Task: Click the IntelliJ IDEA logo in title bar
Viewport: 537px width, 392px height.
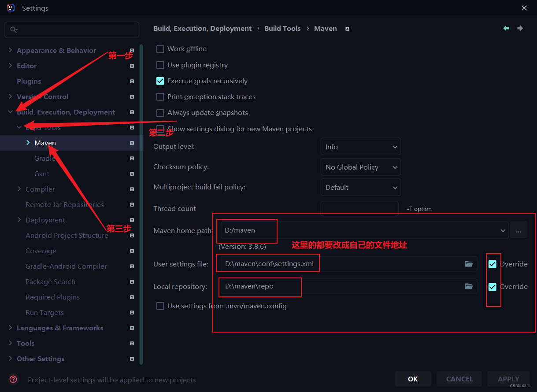Action: (11, 8)
